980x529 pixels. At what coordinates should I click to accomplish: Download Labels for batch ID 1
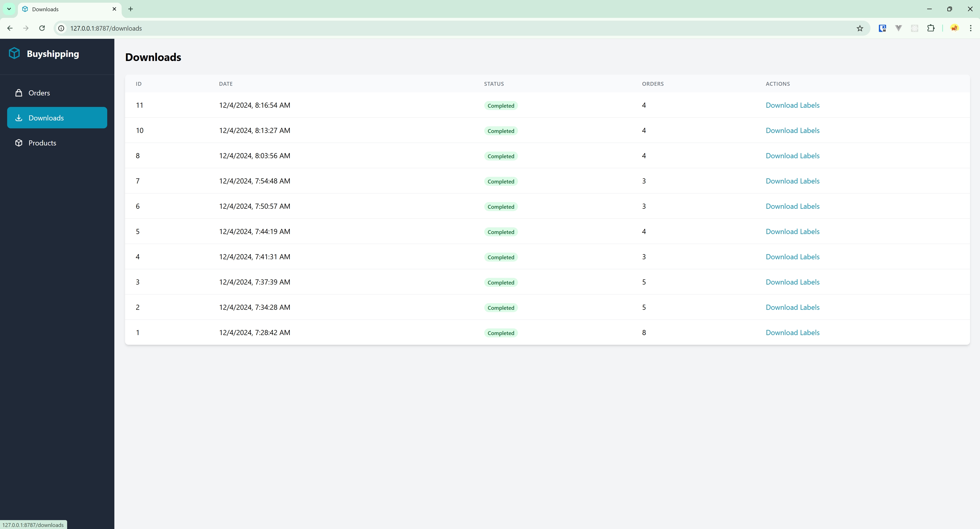coord(792,333)
